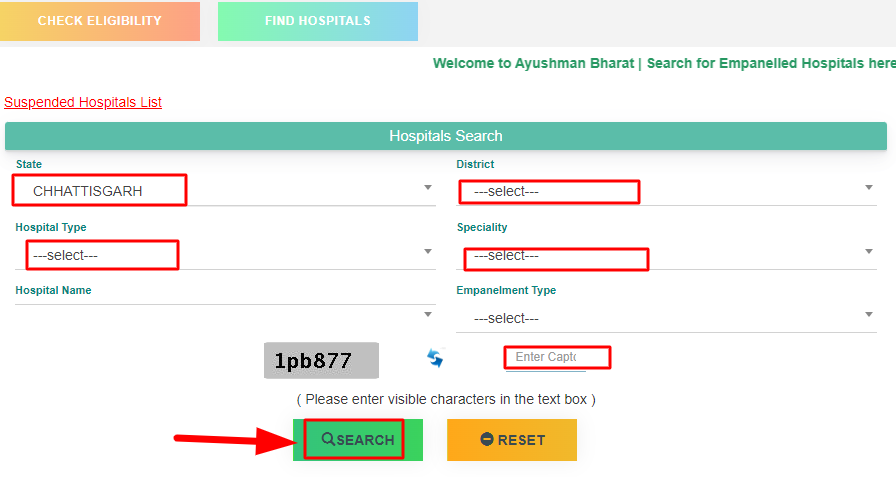Click the captcha refresh arrows icon
The width and height of the screenshot is (896, 477).
coord(435,358)
